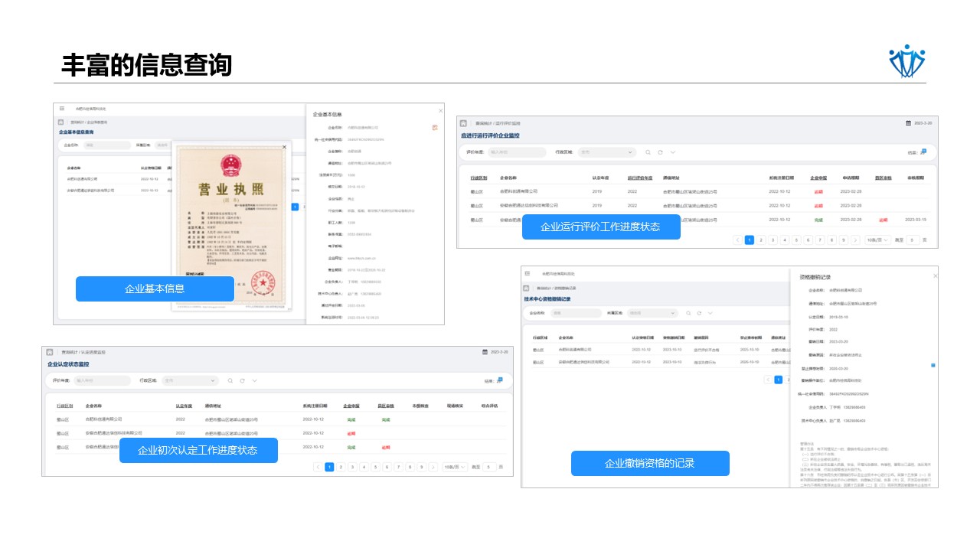Click home icon in 企业认定状态监控 window

(x=50, y=352)
